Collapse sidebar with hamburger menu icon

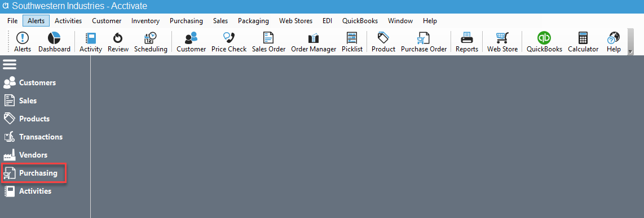coord(10,64)
